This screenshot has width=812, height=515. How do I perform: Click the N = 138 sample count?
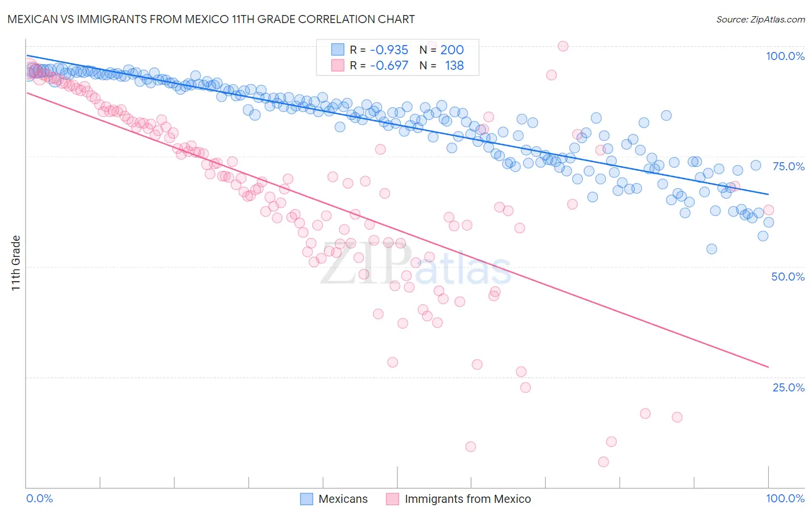[x=442, y=65]
